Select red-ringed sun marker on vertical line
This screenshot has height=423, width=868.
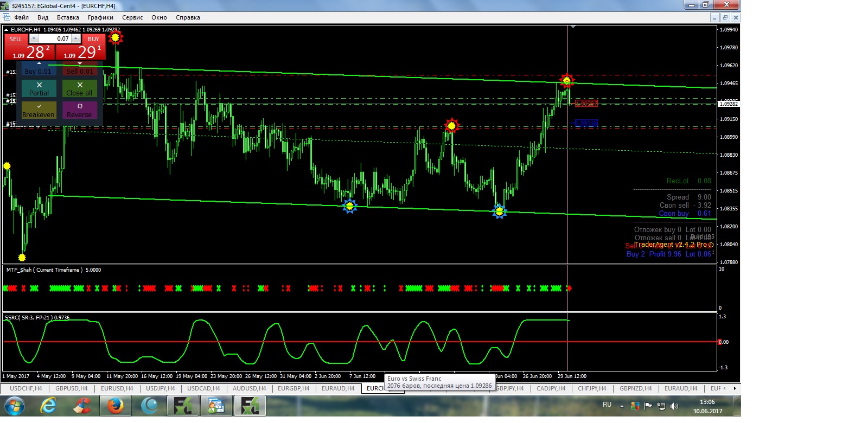[567, 81]
